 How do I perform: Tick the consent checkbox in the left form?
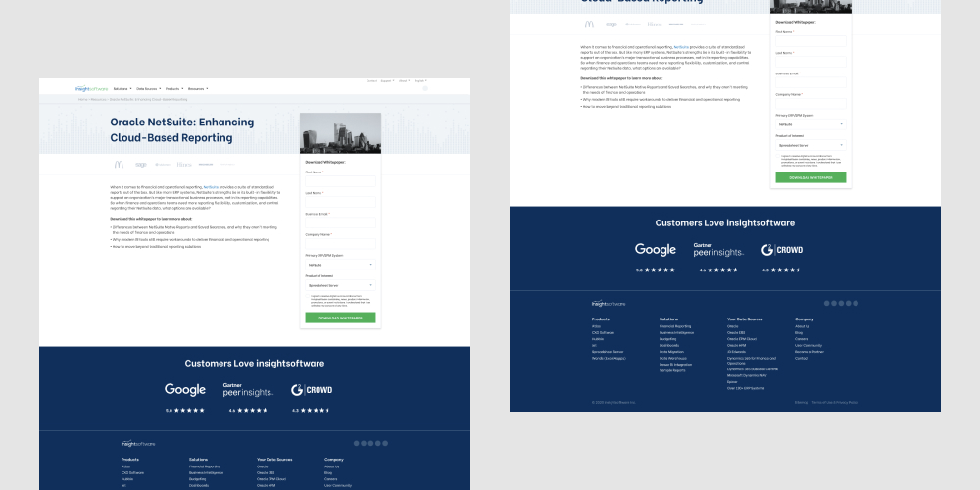309,296
